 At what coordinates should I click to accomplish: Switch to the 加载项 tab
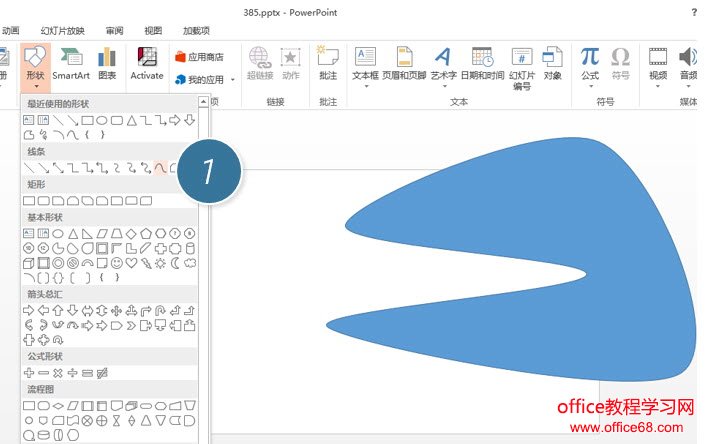pos(196,30)
